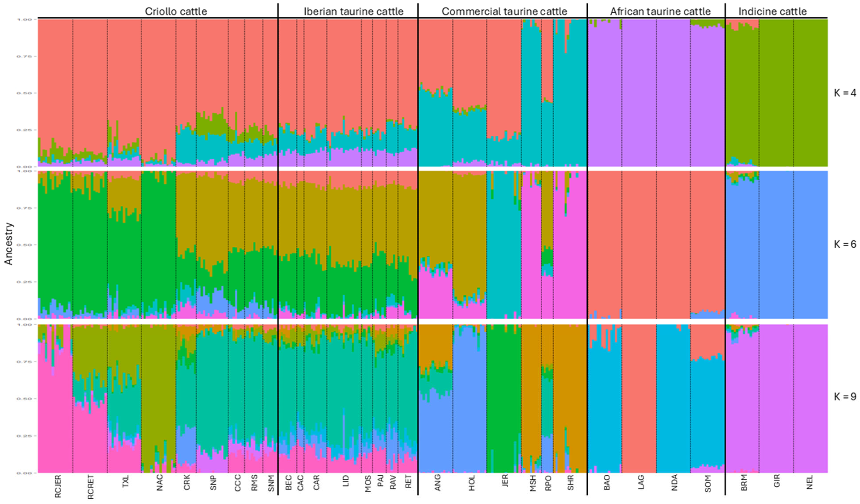Click the K = 6 panel label
This screenshot has height=504, width=860.
point(845,244)
